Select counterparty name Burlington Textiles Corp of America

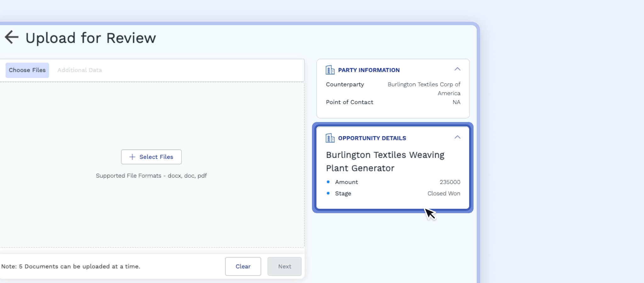click(424, 89)
